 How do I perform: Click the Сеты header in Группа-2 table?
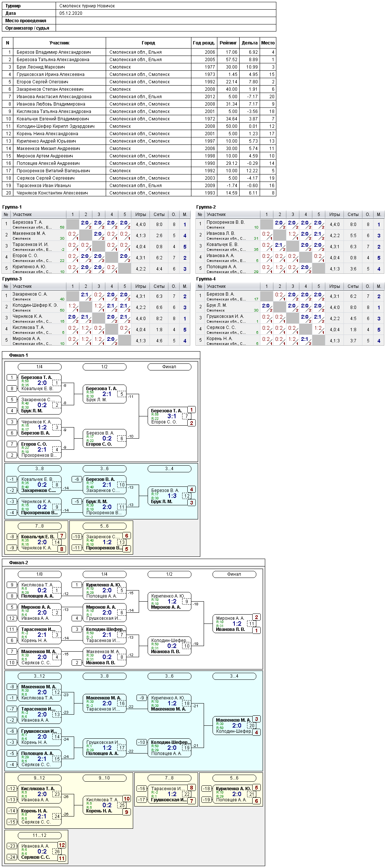pyautogui.click(x=353, y=214)
